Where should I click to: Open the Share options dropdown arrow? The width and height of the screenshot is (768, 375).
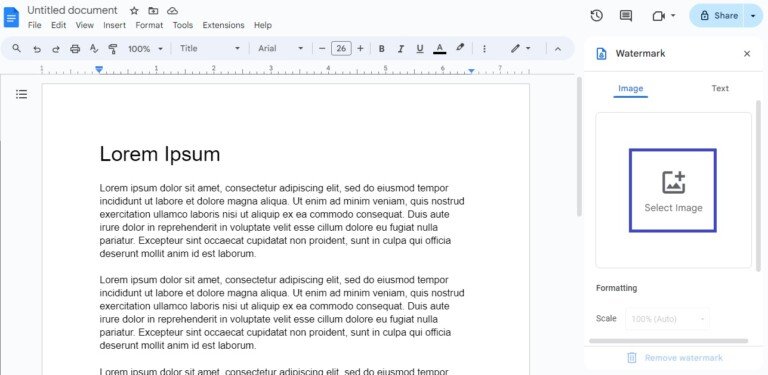tap(753, 16)
